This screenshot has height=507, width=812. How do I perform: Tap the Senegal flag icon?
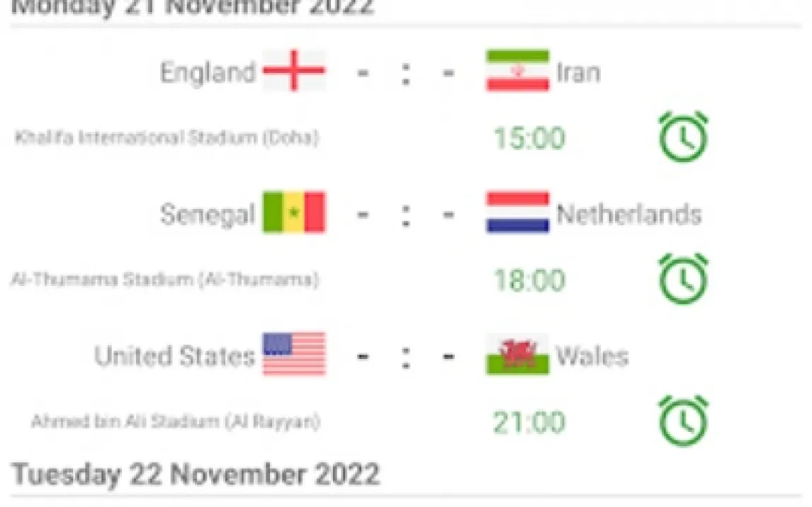point(294,212)
